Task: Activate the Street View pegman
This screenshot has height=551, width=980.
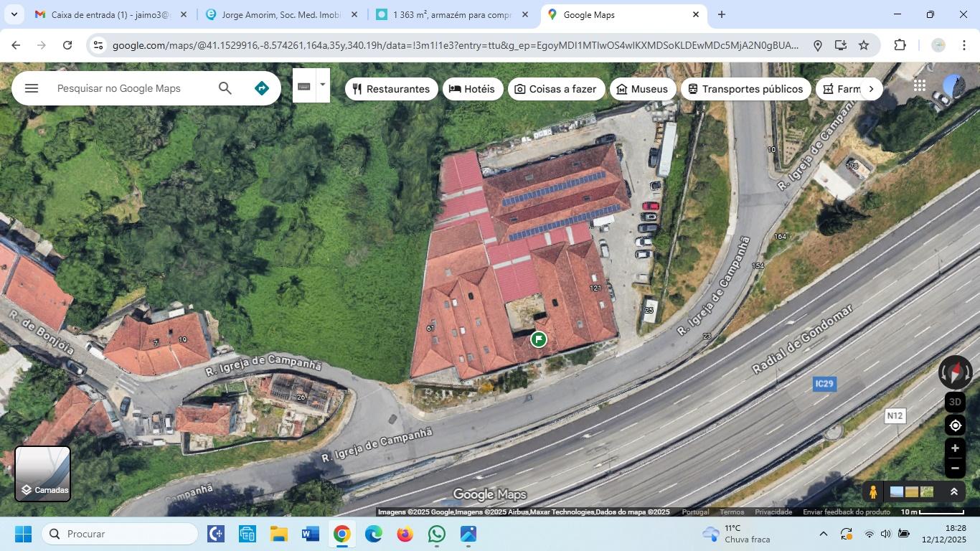Action: [873, 492]
